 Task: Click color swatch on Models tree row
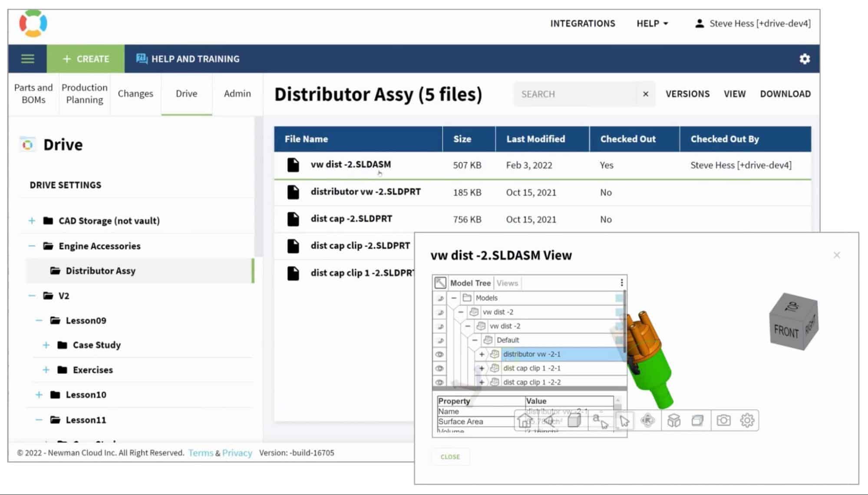(619, 298)
